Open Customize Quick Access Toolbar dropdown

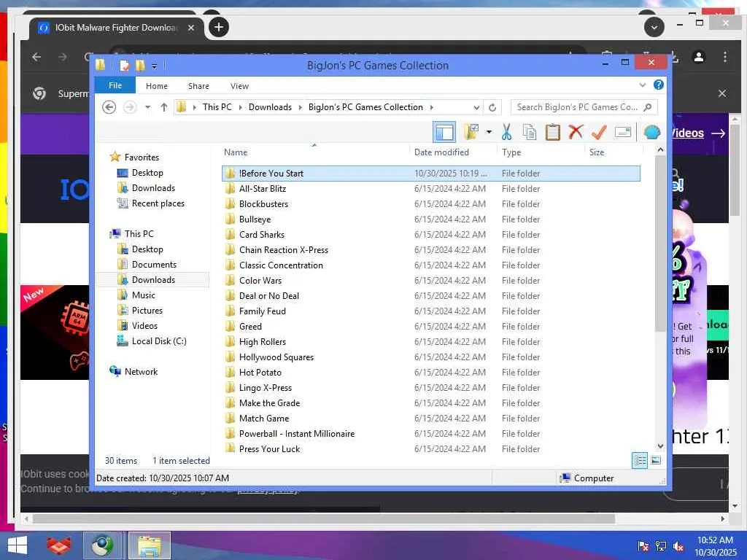(x=155, y=66)
